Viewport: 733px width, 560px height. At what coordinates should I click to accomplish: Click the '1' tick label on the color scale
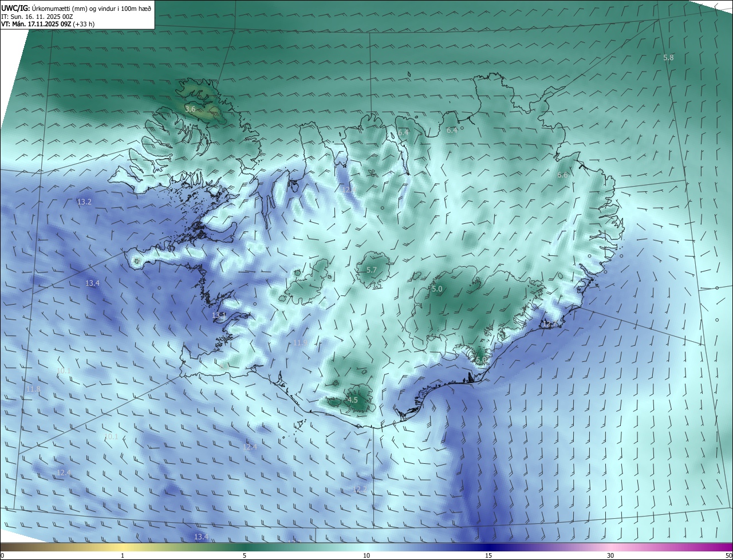coord(123,556)
